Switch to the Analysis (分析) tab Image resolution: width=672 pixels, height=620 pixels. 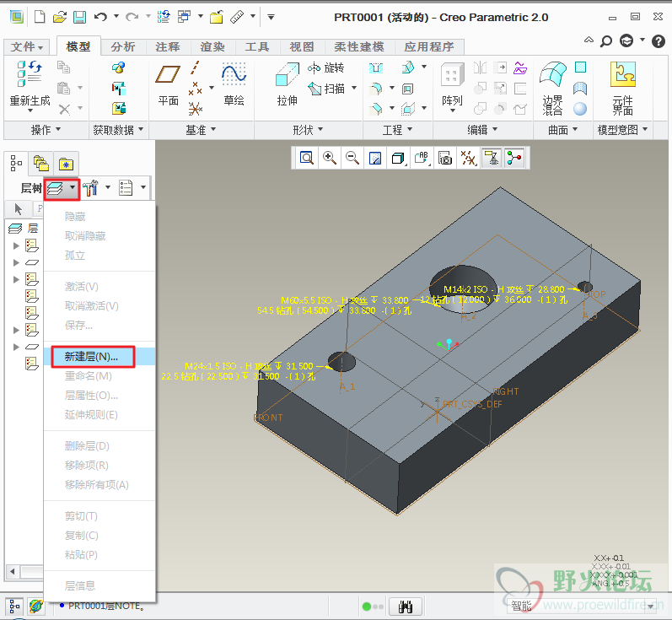123,46
